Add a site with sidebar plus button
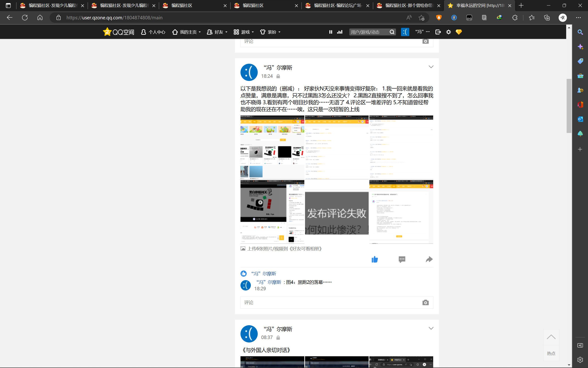The height and width of the screenshot is (368, 588). click(x=580, y=149)
